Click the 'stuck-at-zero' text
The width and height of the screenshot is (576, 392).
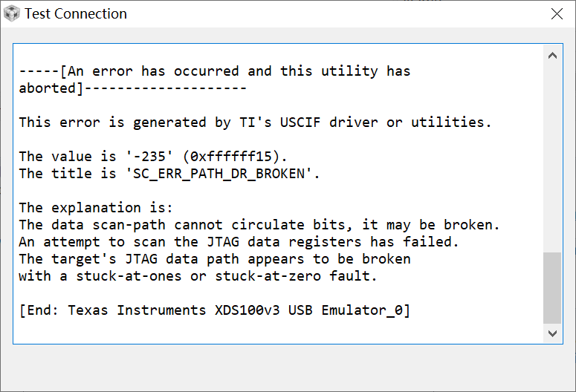[x=268, y=276]
